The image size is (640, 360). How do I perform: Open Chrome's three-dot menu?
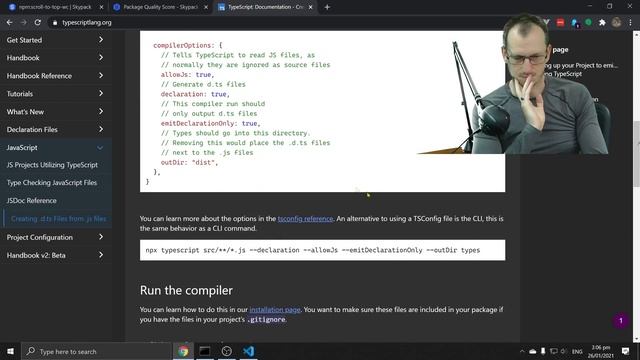(x=630, y=23)
